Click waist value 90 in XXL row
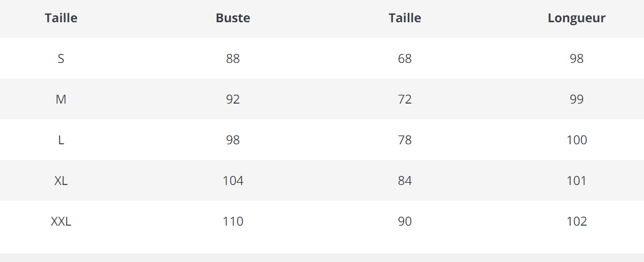 click(405, 221)
